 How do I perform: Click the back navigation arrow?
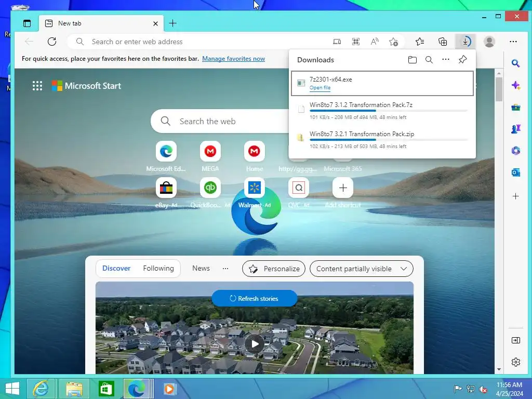(29, 42)
